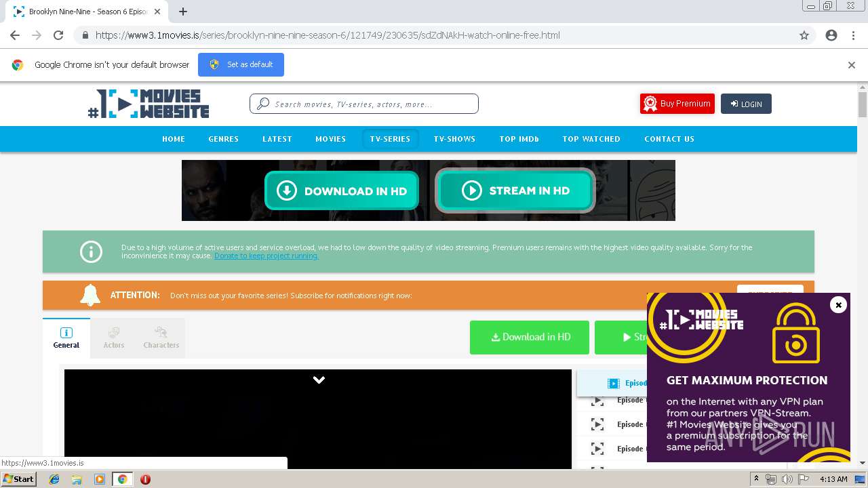This screenshot has width=868, height=488.
Task: Click the green Stream button beside Download in HD
Action: coord(620,337)
